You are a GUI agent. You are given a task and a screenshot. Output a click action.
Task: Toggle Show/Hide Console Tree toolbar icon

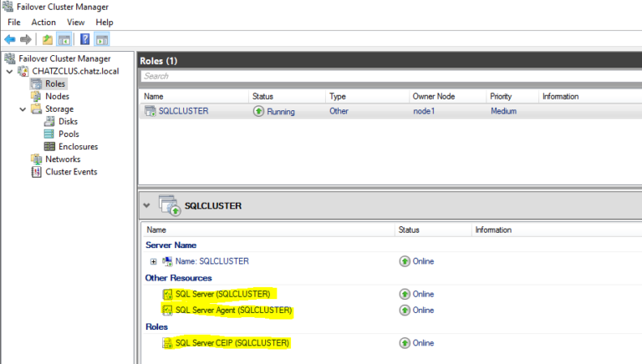tap(64, 39)
